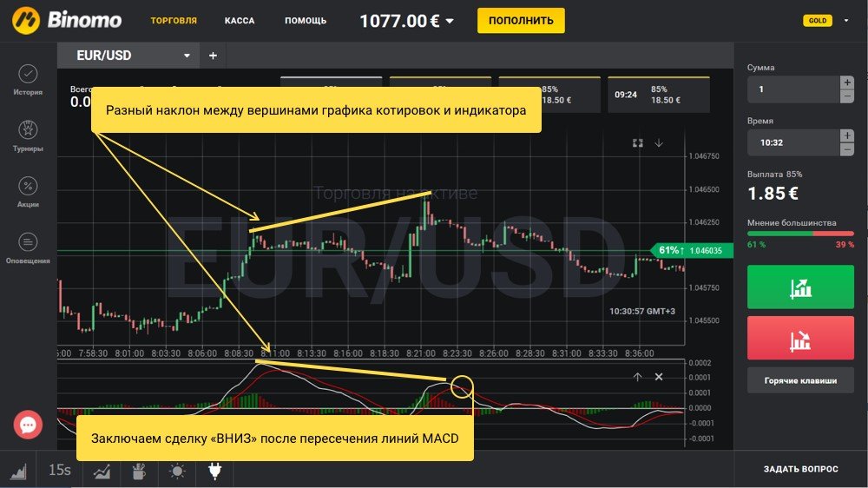Open the Турниры tournaments section

(x=28, y=135)
